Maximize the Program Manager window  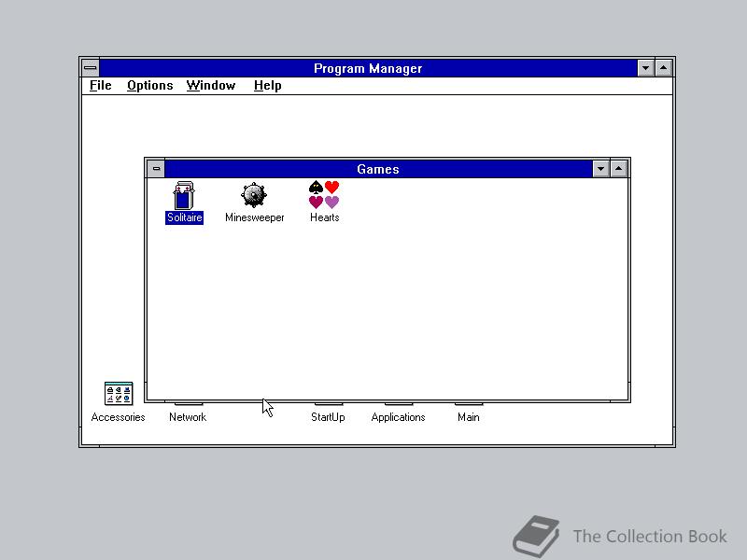coord(663,68)
